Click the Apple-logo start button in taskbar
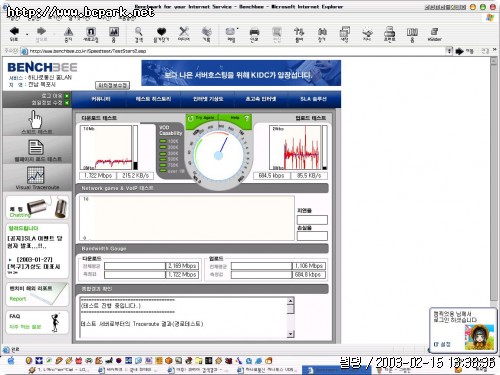500x375 pixels. point(11,361)
